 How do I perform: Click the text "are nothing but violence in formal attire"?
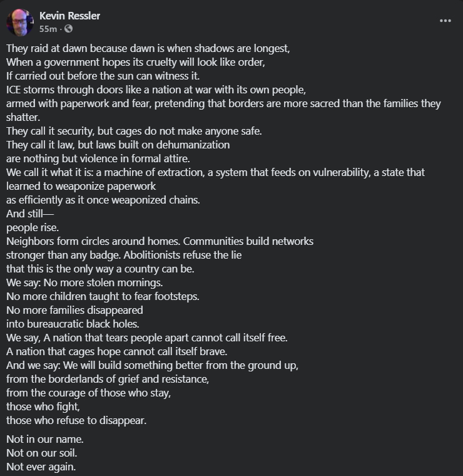pos(98,158)
